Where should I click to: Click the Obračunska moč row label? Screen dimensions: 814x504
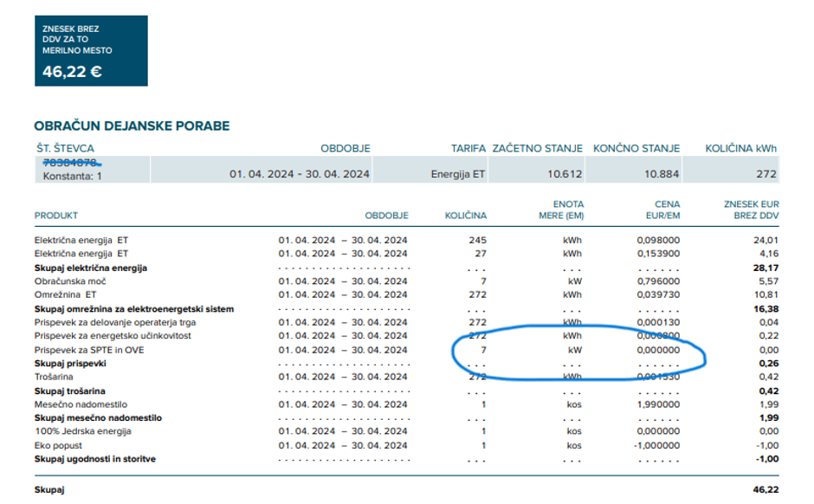(71, 281)
